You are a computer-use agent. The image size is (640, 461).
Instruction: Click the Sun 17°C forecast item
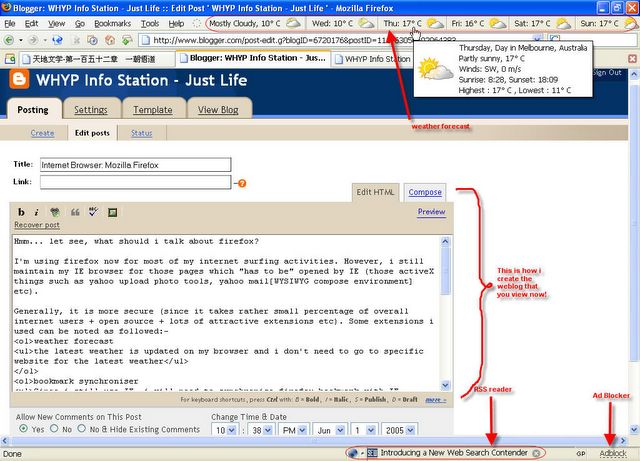[x=608, y=23]
